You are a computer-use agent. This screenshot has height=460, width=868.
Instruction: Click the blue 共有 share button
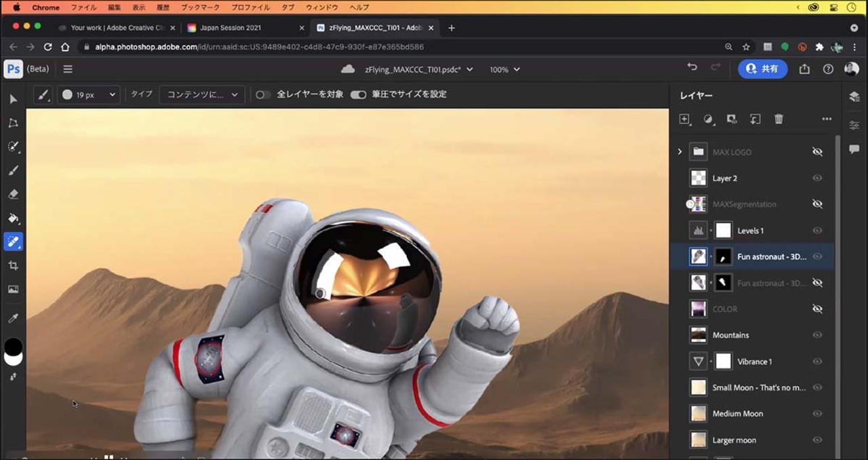(x=762, y=69)
